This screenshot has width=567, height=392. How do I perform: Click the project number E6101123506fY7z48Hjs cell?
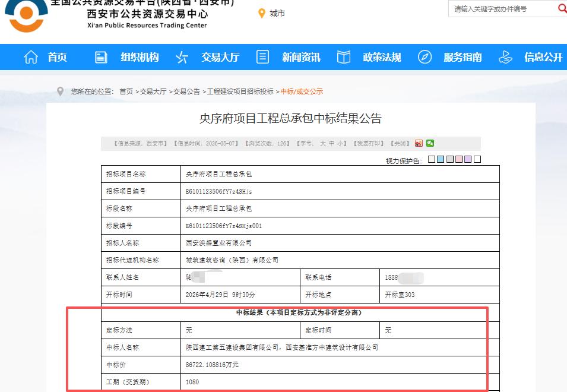[340, 191]
